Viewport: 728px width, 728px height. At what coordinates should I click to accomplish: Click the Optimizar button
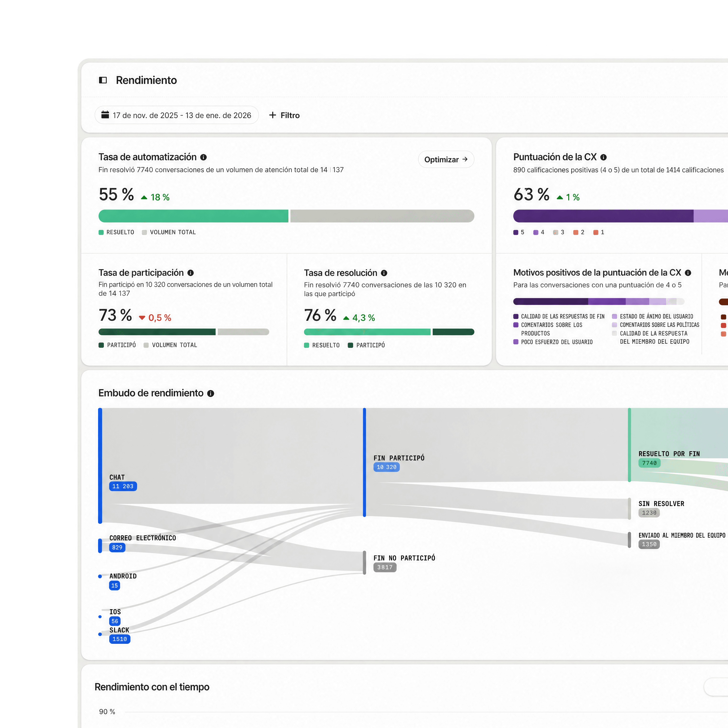(x=446, y=159)
